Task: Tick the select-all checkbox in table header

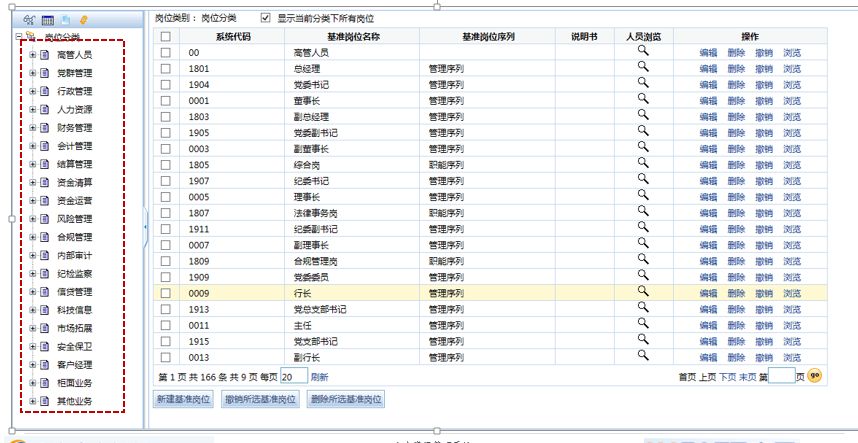Action: 166,37
